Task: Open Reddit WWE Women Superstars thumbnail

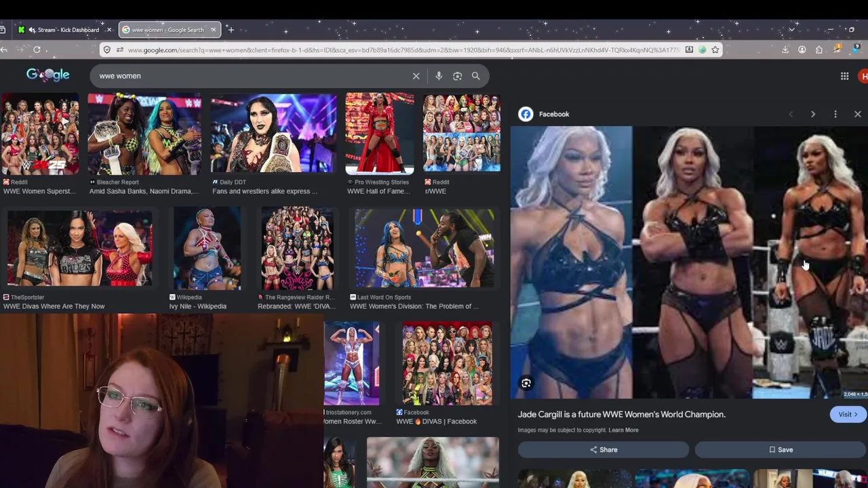Action: (x=40, y=134)
